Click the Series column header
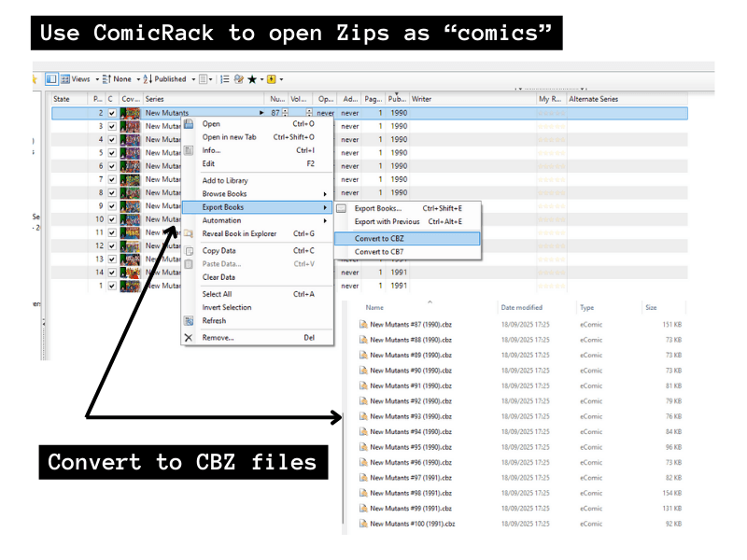747x560 pixels. pos(155,99)
